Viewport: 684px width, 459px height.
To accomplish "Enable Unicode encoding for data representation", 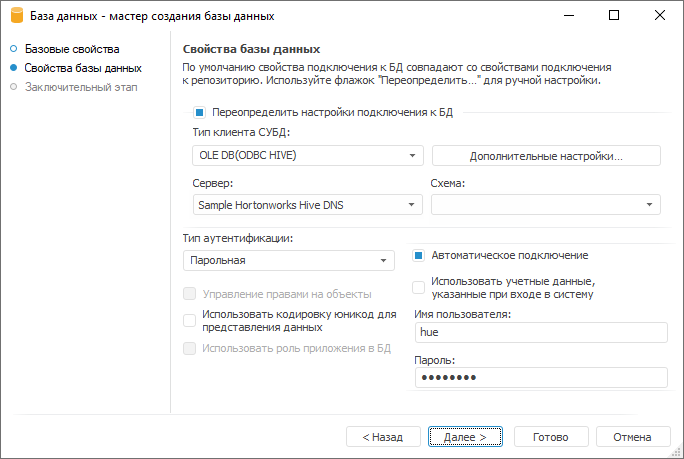I will click(190, 320).
